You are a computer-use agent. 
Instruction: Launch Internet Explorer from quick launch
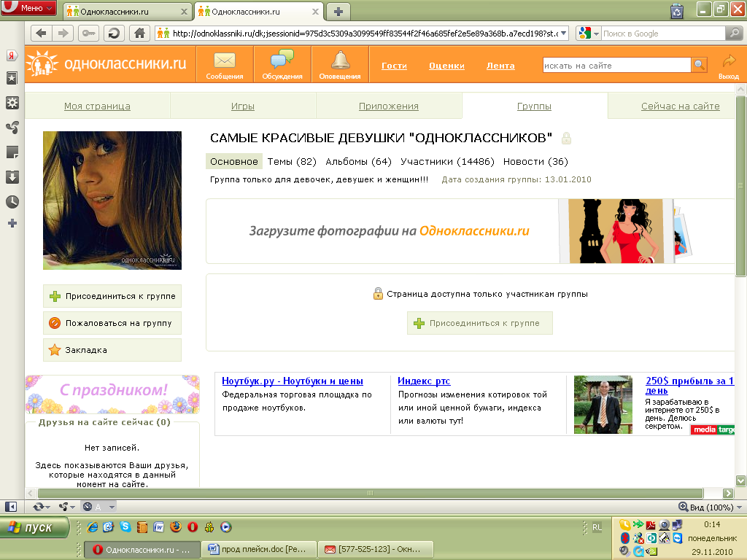93,526
